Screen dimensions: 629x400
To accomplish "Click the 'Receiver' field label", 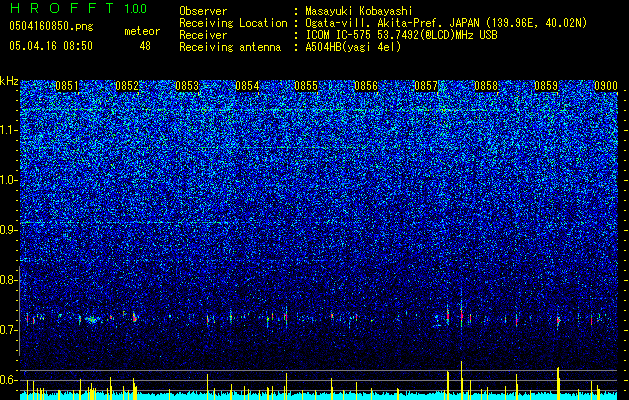I will click(x=203, y=35).
